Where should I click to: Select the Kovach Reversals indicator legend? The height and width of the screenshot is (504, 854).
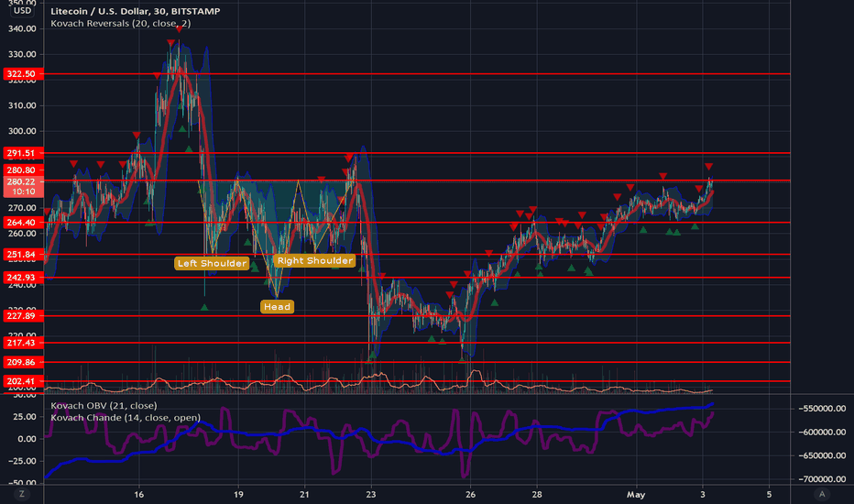pyautogui.click(x=120, y=24)
